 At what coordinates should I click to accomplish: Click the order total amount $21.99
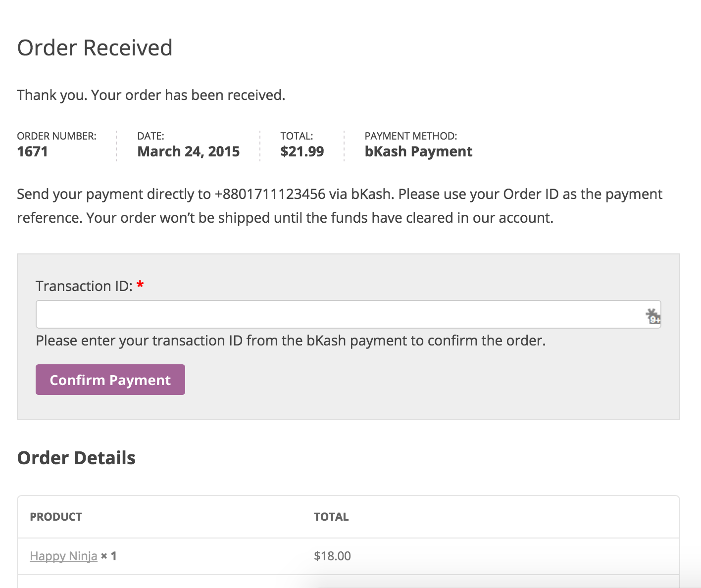point(302,151)
